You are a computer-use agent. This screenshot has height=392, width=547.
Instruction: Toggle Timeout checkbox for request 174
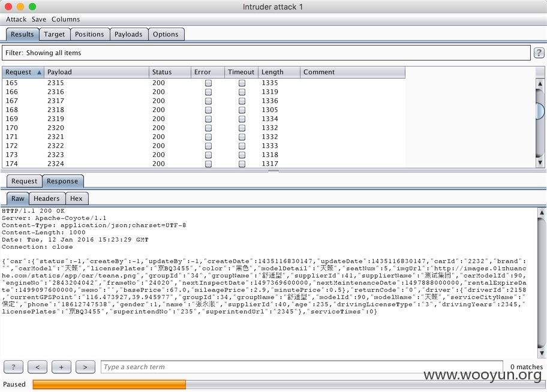(242, 164)
